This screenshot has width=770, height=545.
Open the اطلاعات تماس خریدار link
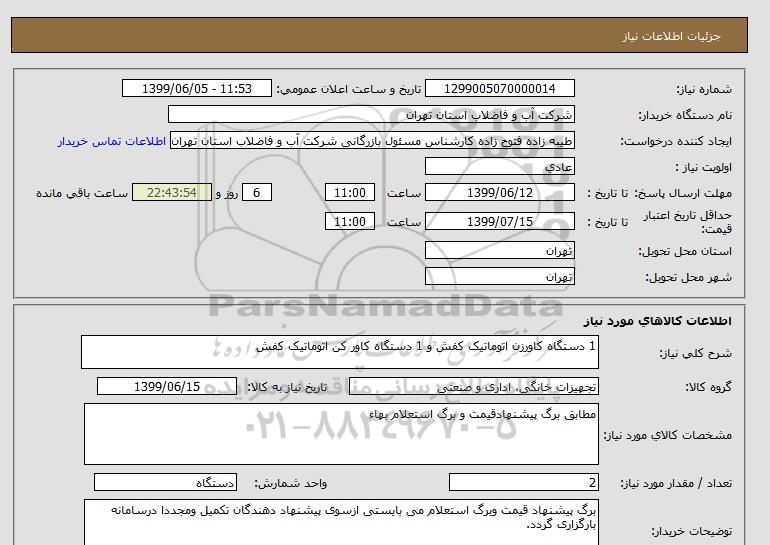click(x=111, y=141)
